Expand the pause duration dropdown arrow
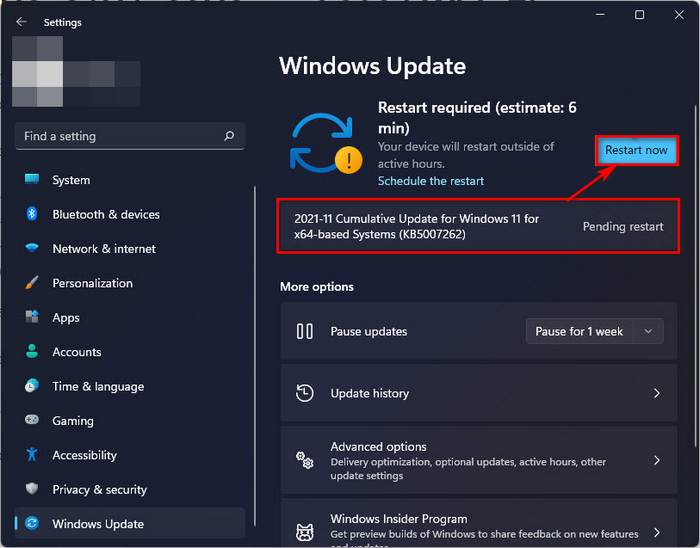Viewport: 700px width, 548px height. [x=648, y=331]
